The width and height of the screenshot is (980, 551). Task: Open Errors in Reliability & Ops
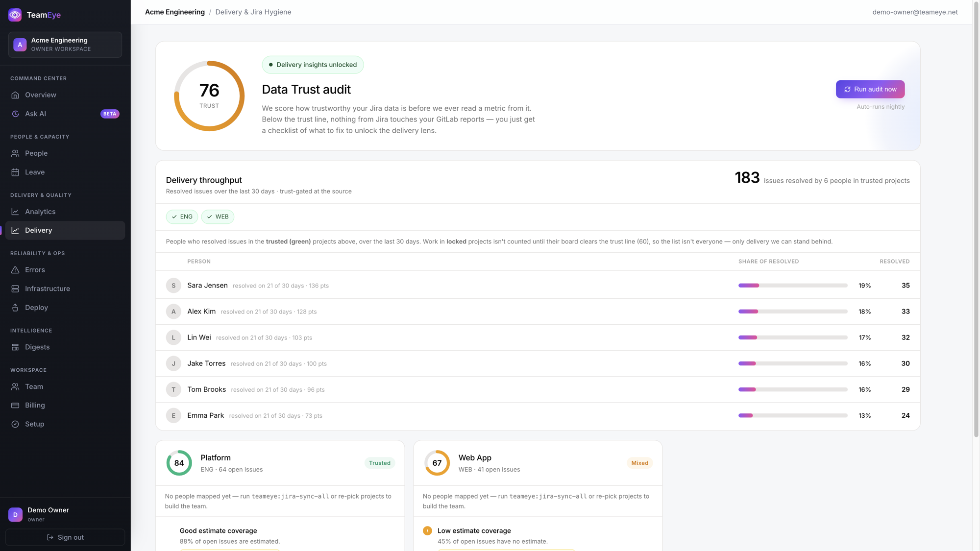(x=65, y=270)
